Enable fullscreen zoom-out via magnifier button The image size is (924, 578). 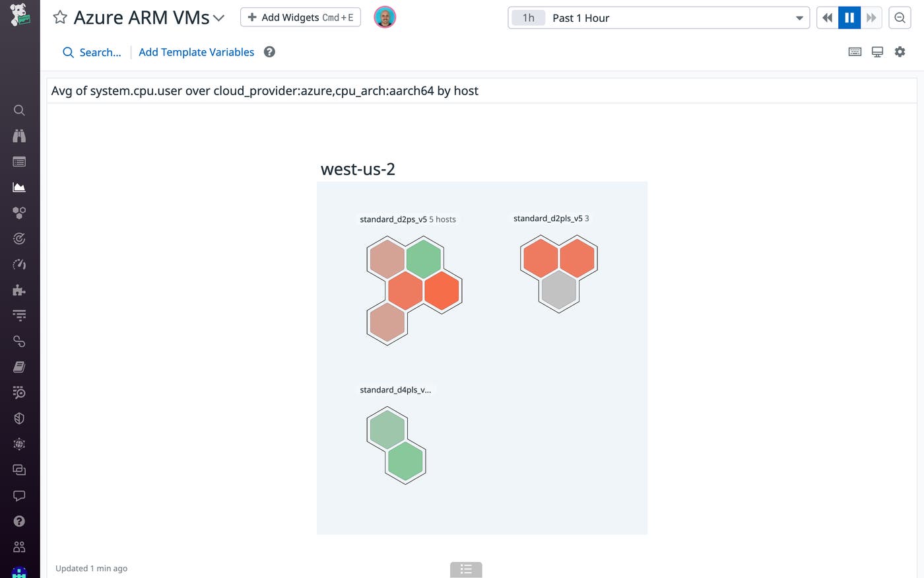[899, 18]
